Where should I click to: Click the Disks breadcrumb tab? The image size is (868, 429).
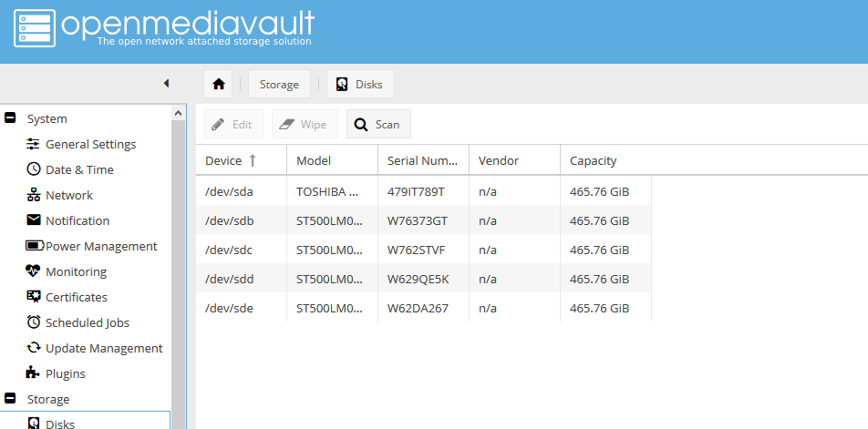pyautogui.click(x=360, y=84)
